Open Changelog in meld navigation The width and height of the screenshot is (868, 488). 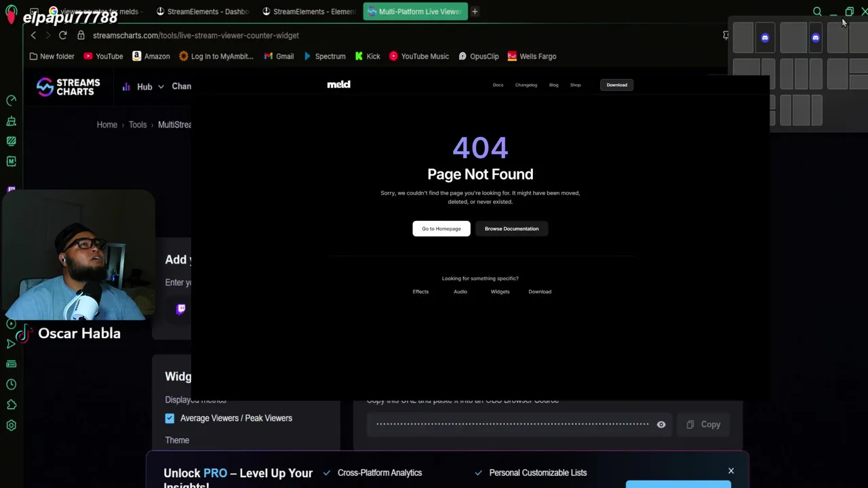526,85
